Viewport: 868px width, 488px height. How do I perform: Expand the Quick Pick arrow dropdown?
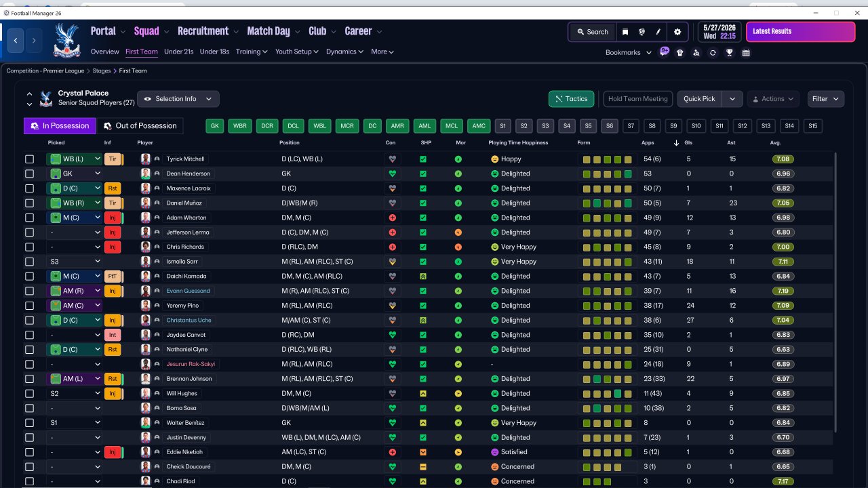732,99
